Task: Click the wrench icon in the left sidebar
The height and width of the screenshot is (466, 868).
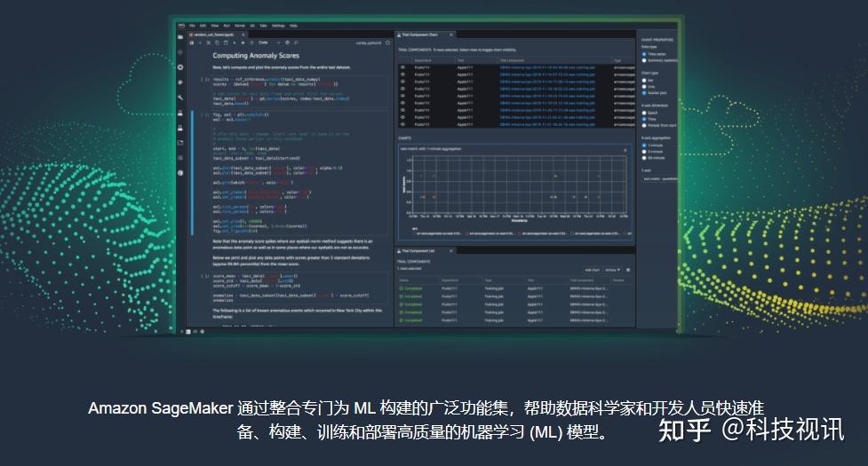Action: [x=180, y=98]
